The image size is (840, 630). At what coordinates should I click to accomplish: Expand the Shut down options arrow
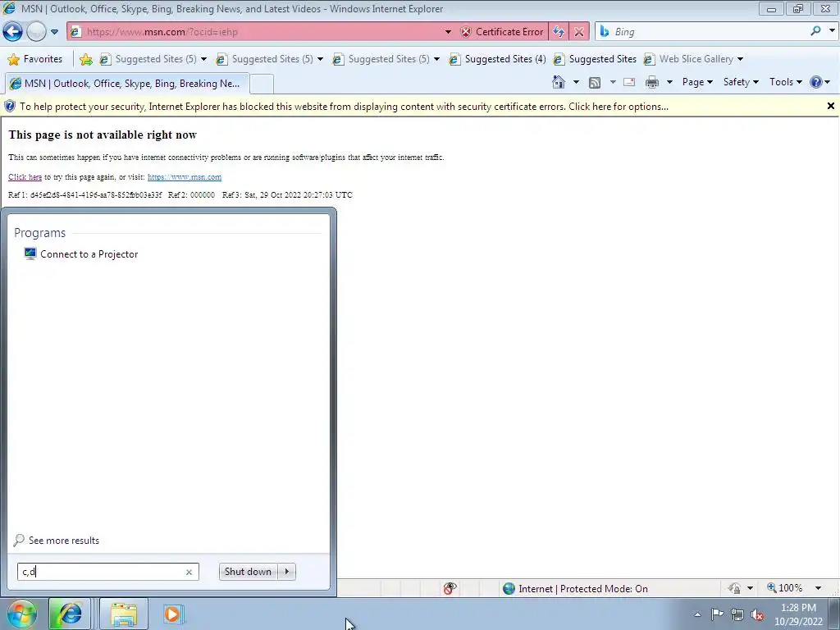point(287,572)
